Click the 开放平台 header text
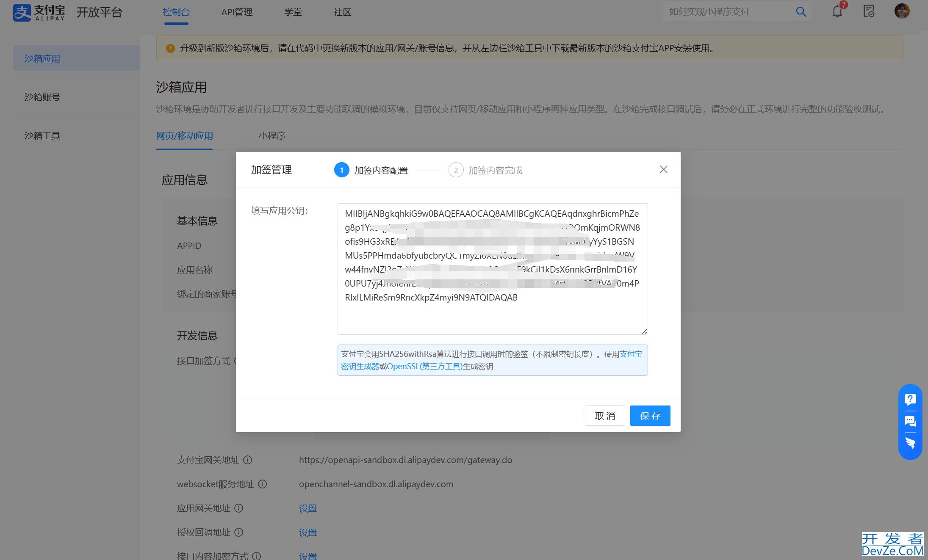The height and width of the screenshot is (560, 928). coord(99,12)
